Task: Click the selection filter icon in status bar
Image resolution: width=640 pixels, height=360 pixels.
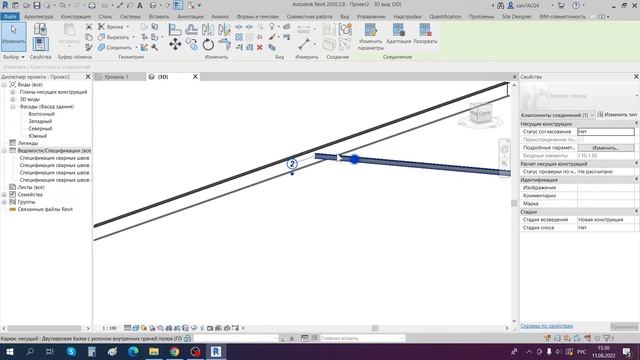Action: tap(607, 338)
